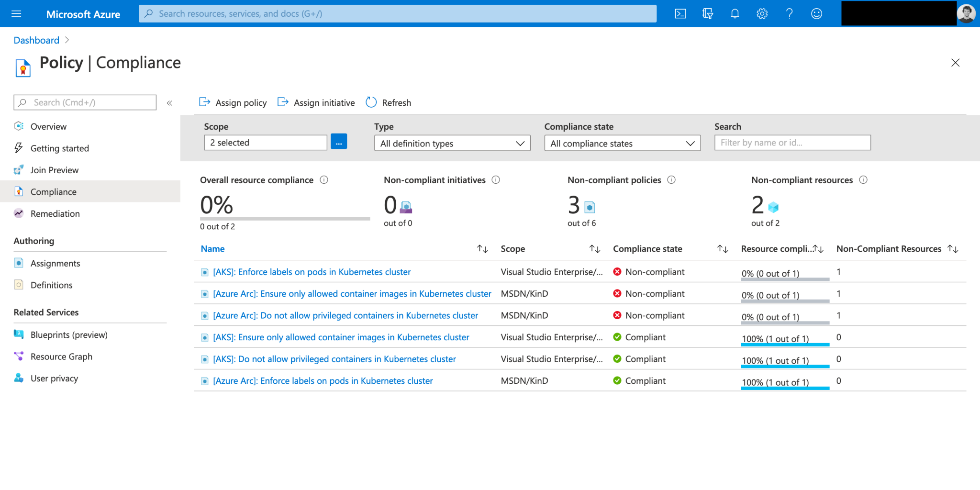
Task: Click Assign policy
Action: coord(233,102)
